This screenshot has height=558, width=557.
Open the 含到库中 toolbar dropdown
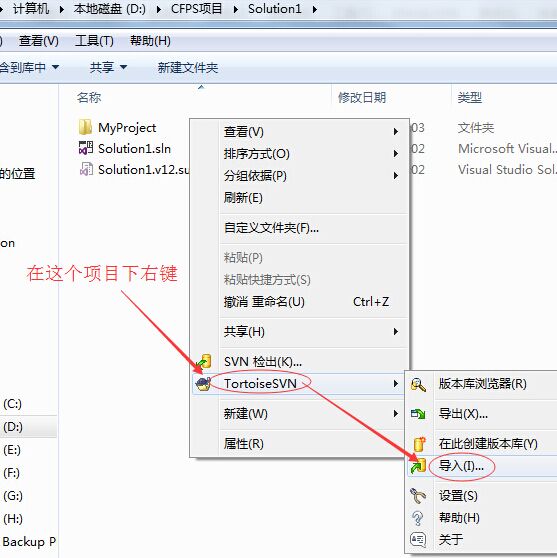click(29, 67)
